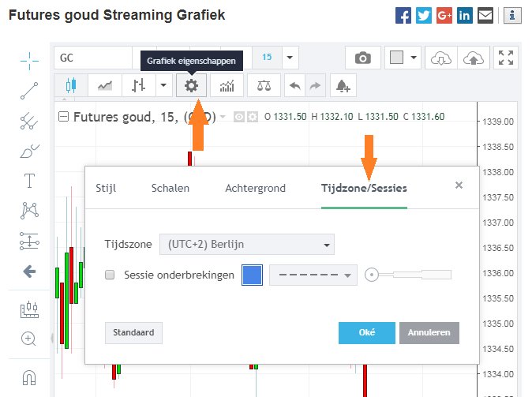Pick the blue session break color swatch
Viewport: 532px width, 397px height.
click(252, 275)
